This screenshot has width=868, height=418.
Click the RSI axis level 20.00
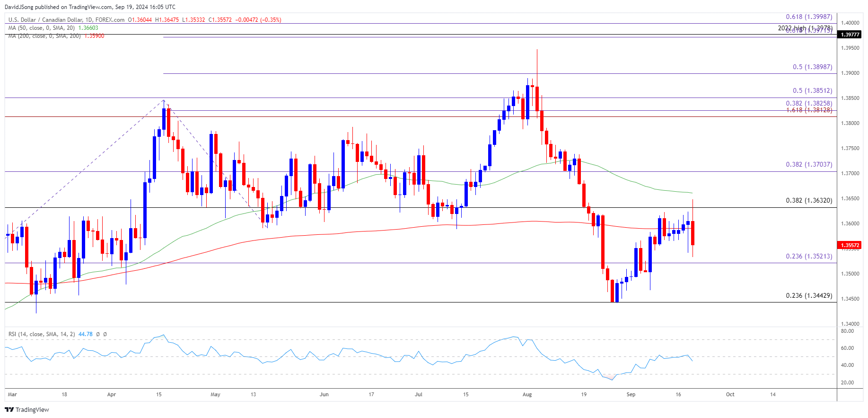(x=848, y=382)
